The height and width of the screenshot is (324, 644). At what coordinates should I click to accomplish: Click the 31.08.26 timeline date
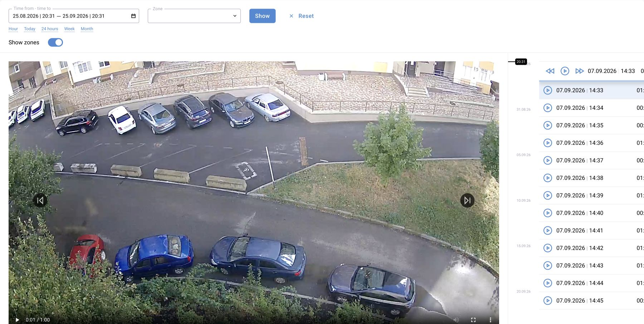[x=523, y=109]
